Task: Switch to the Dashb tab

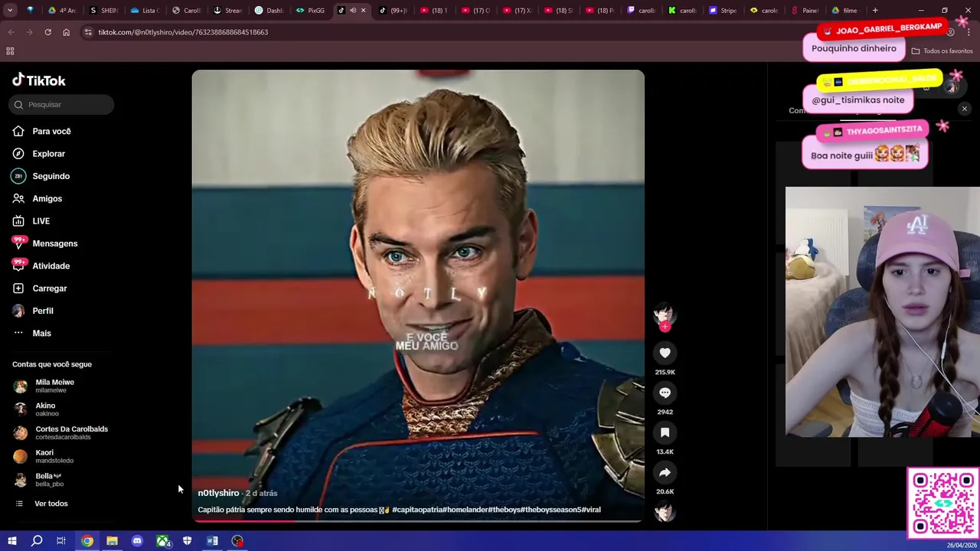Action: (269, 11)
